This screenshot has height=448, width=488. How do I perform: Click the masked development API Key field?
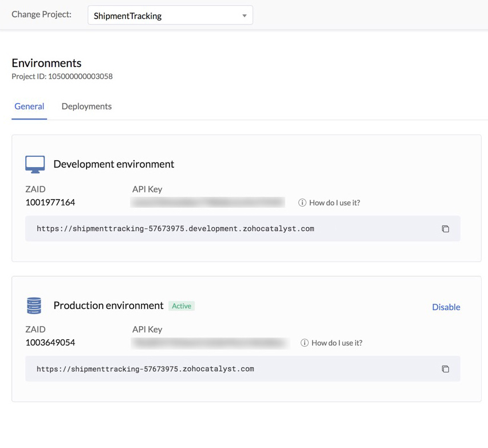tap(207, 202)
